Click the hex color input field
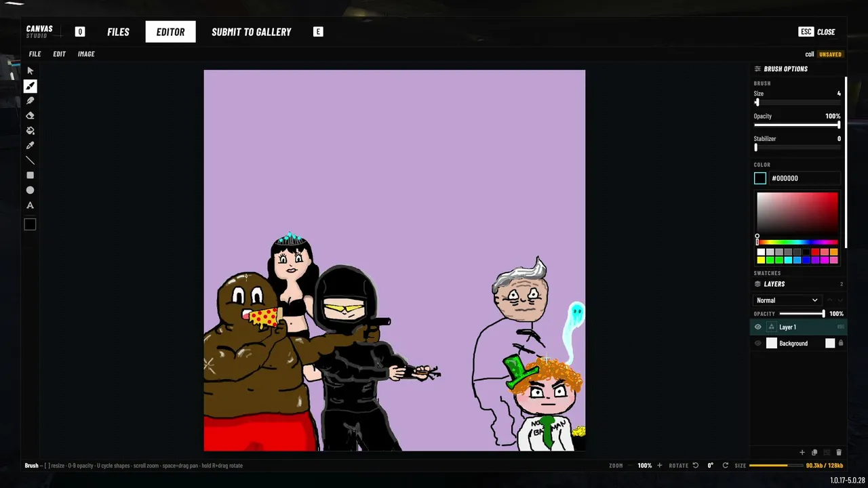This screenshot has width=868, height=488. (806, 178)
